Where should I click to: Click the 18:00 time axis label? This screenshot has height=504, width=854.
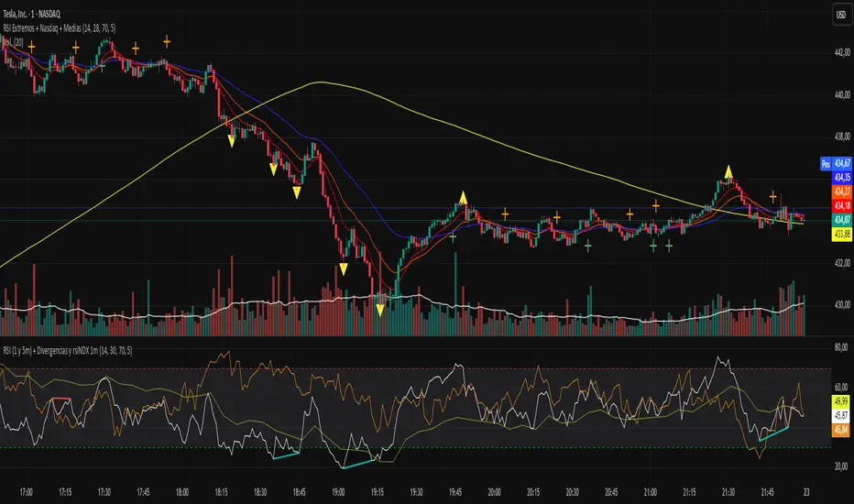coord(182,492)
